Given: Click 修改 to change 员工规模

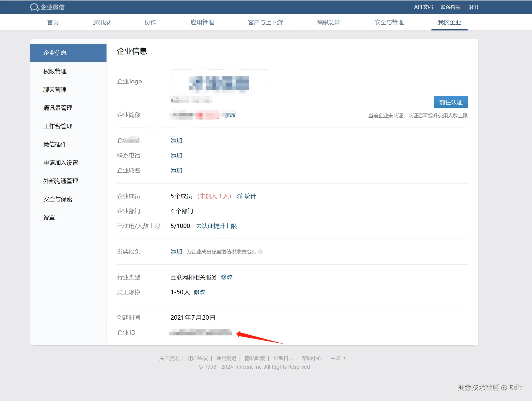Looking at the screenshot, I should coord(199,292).
